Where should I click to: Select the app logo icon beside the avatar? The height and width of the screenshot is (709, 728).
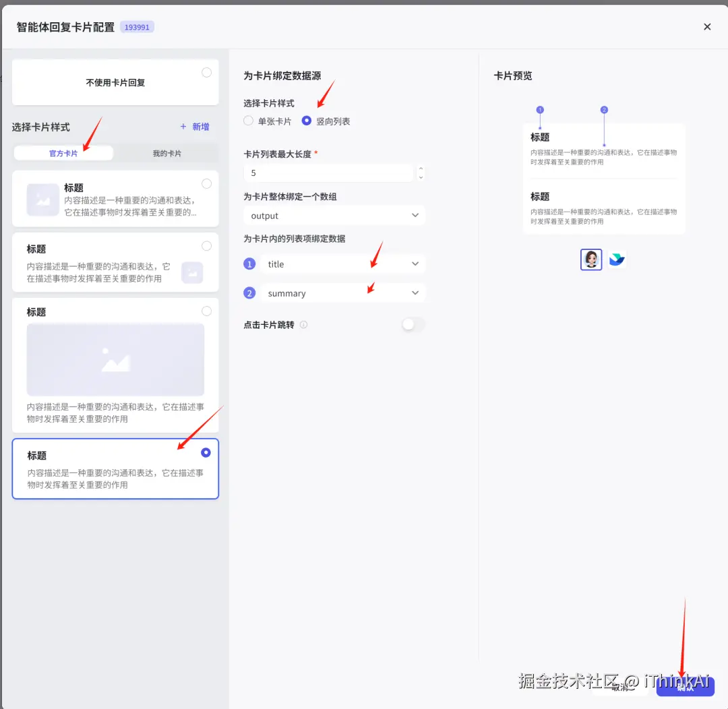(x=617, y=259)
